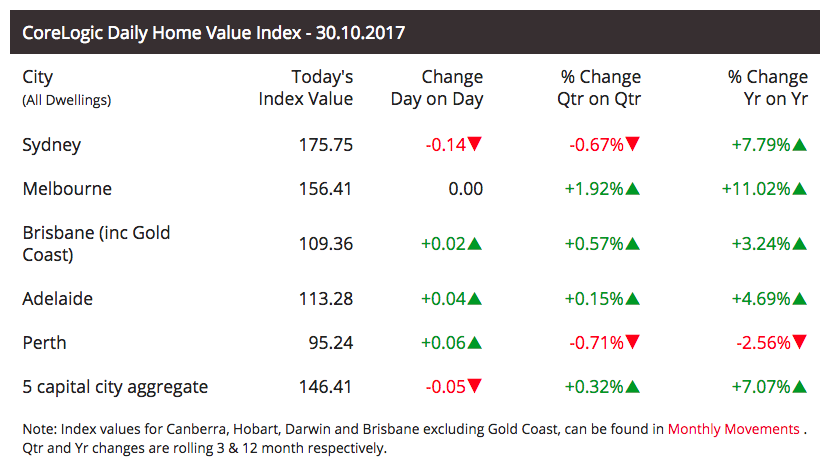This screenshot has height=476, width=830.
Task: Select the Sydney city row label
Action: pyautogui.click(x=51, y=145)
